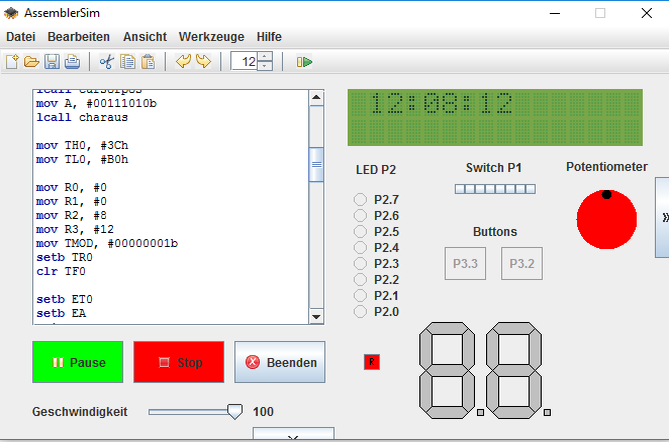Increase the font size spinner value

265,57
